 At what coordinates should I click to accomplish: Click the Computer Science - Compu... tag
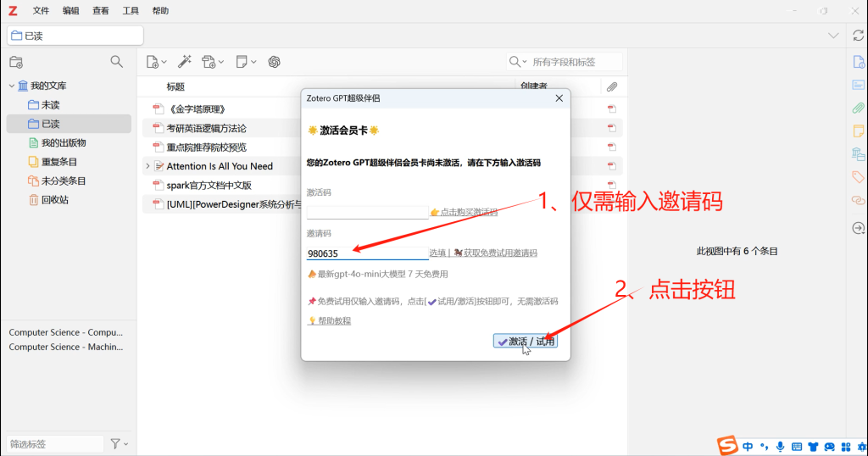(x=66, y=332)
